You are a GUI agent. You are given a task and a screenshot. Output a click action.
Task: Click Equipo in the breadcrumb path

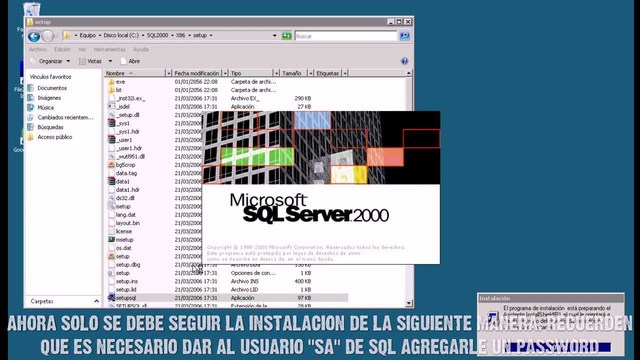[87, 36]
